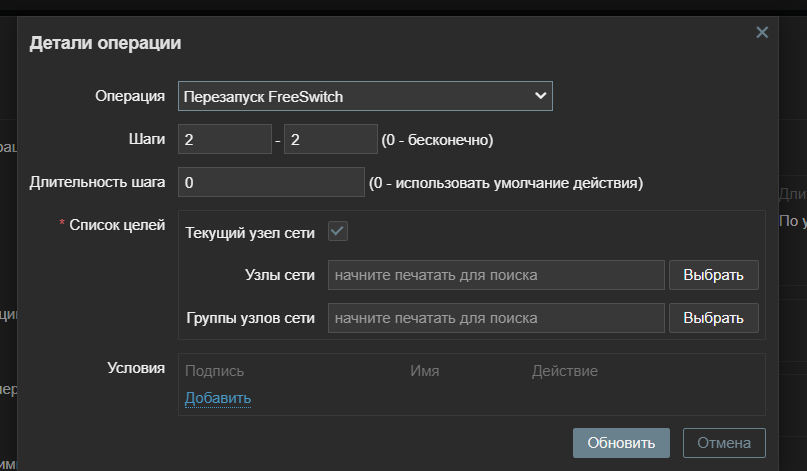
Task: Expand the Операция dropdown arrow
Action: tap(541, 96)
